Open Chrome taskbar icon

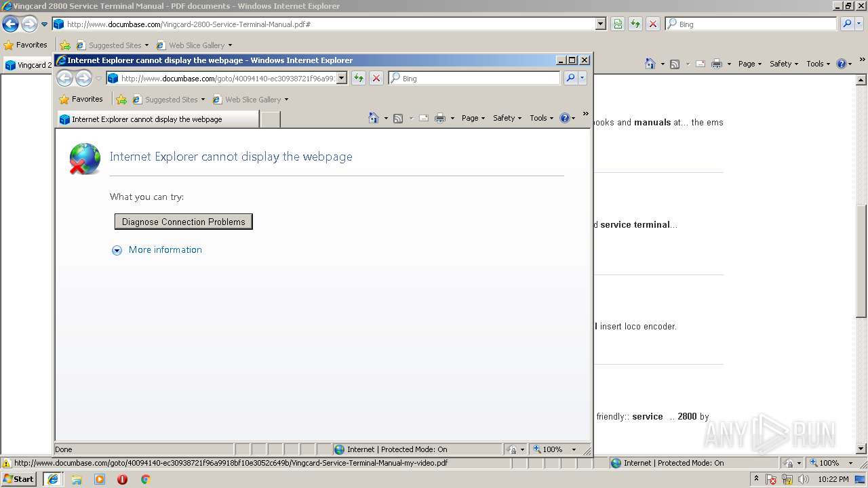tap(145, 479)
